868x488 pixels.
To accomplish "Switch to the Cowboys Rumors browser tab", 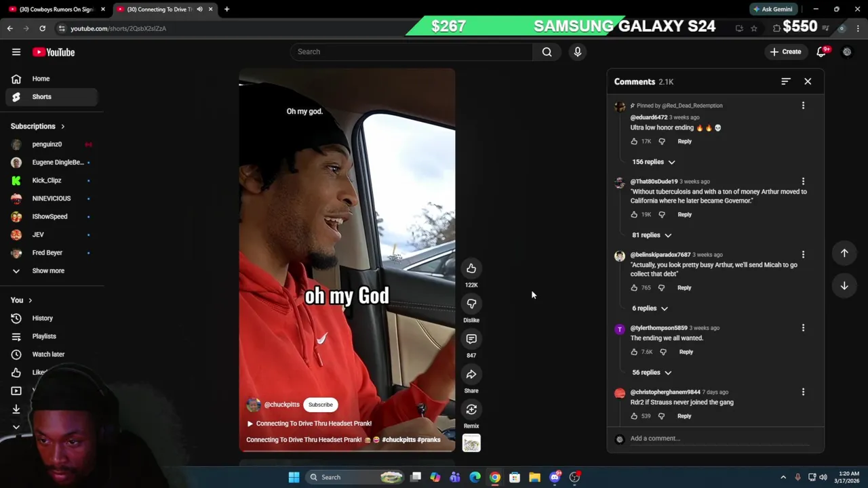I will coord(56,9).
